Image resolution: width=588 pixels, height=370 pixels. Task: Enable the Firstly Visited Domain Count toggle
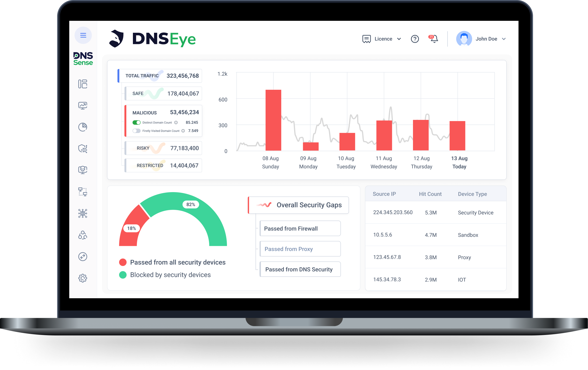coord(137,131)
